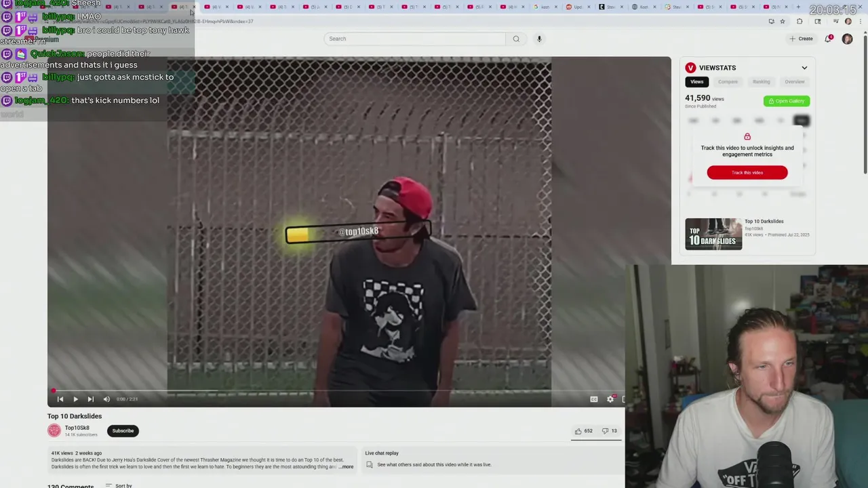Click the Top 10 Darkslides title in ViewStats
The width and height of the screenshot is (868, 488).
[x=764, y=221]
